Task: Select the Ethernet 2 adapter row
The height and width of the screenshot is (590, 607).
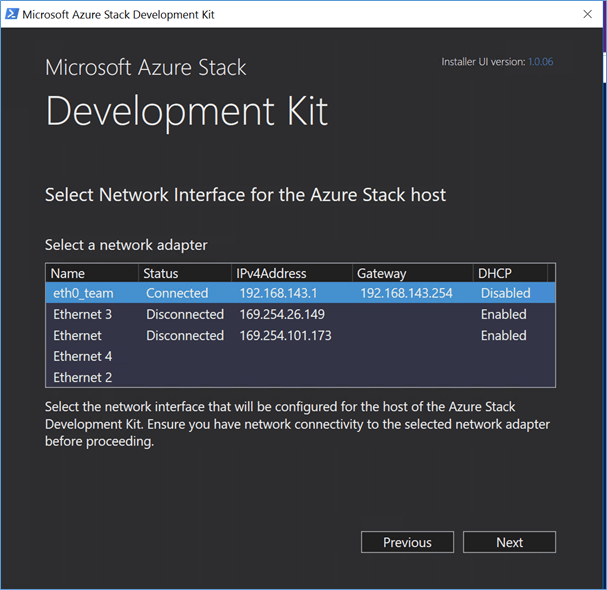Action: (300, 377)
